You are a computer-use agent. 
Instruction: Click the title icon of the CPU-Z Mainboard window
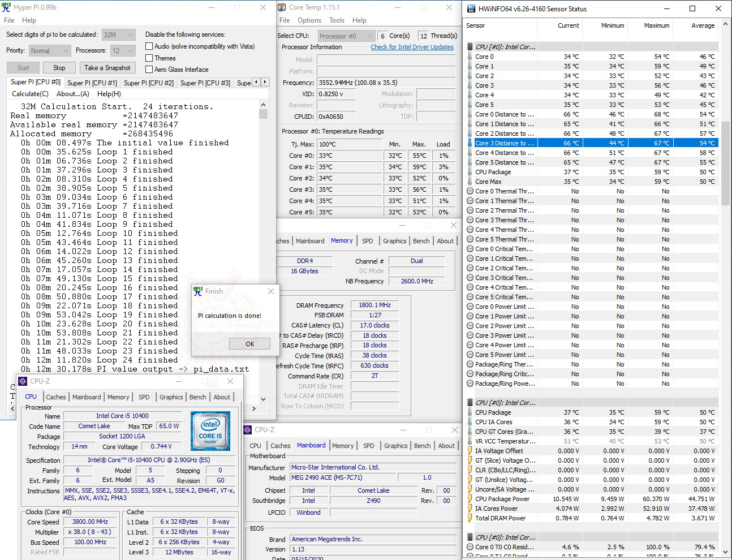click(x=247, y=430)
